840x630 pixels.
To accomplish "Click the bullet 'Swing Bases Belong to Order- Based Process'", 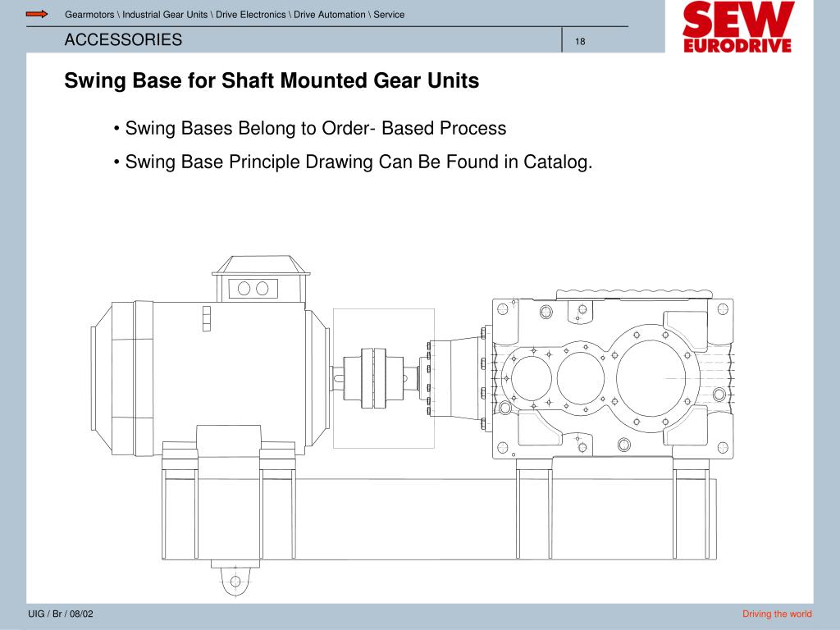I will point(316,129).
